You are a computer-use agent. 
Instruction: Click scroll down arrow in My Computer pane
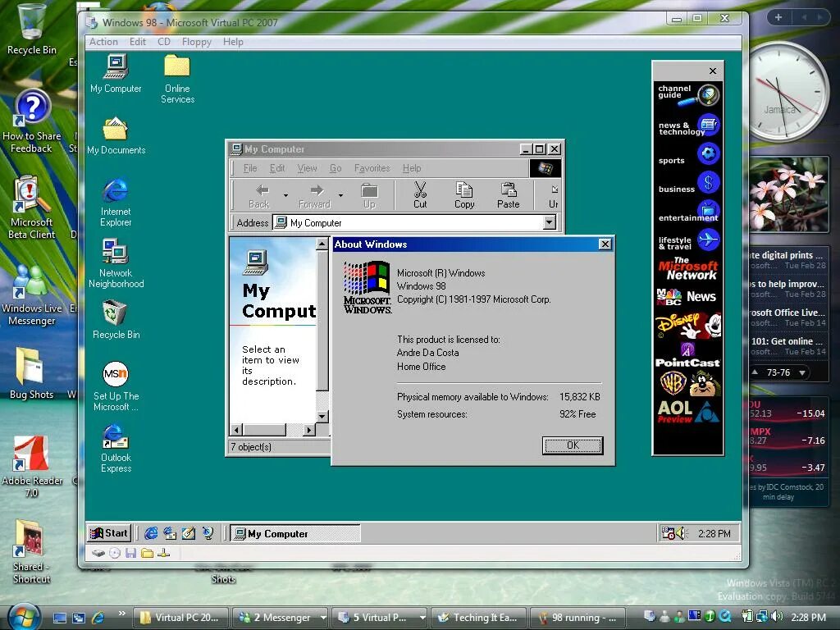pyautogui.click(x=322, y=416)
